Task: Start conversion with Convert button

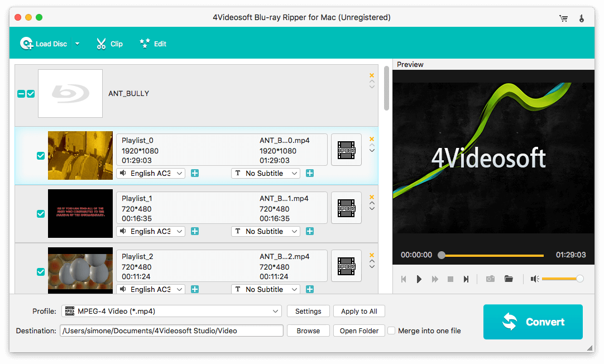Action: [533, 322]
